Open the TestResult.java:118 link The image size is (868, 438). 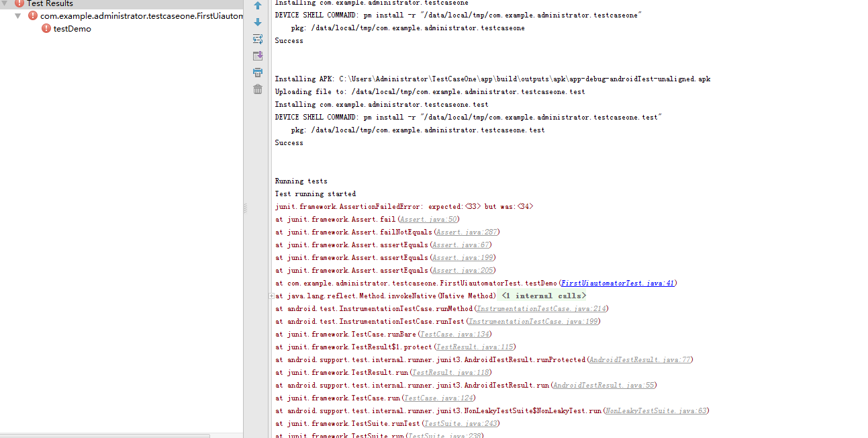tap(450, 372)
